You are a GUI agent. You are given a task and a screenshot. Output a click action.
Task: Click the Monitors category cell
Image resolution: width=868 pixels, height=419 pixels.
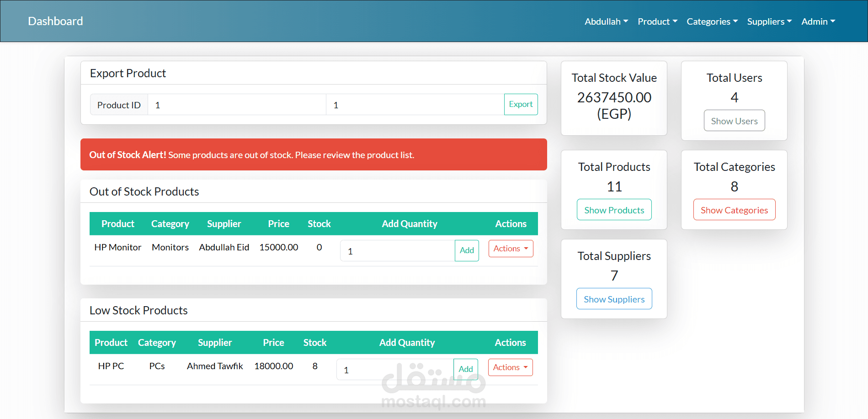(170, 247)
